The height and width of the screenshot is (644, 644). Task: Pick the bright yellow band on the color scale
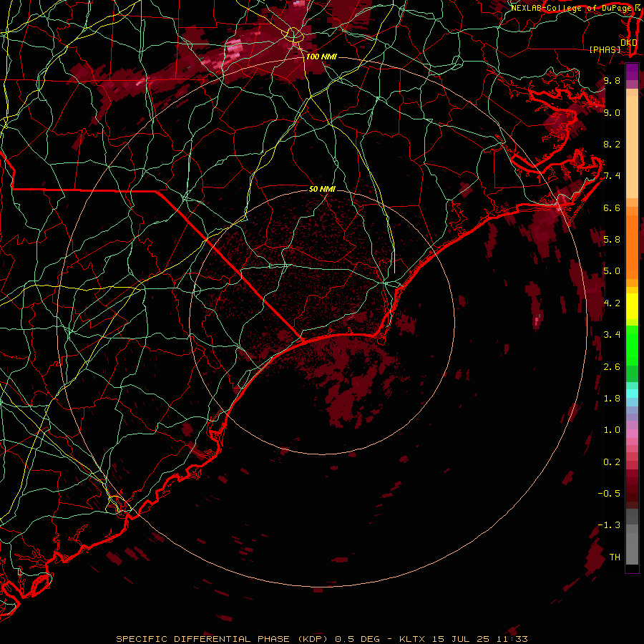[632, 306]
